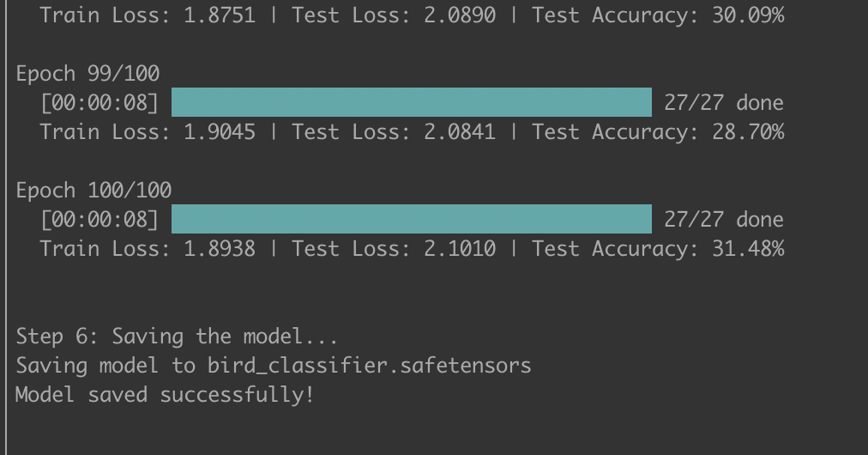The height and width of the screenshot is (455, 868).
Task: Select the Test Accuracy 30.09% reading
Action: 657,15
